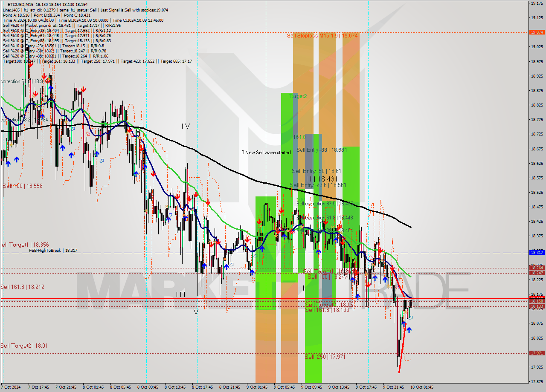The height and width of the screenshot is (392, 546).
Task: Click the '0 New Sell wave started' annotation
Action: click(266, 153)
